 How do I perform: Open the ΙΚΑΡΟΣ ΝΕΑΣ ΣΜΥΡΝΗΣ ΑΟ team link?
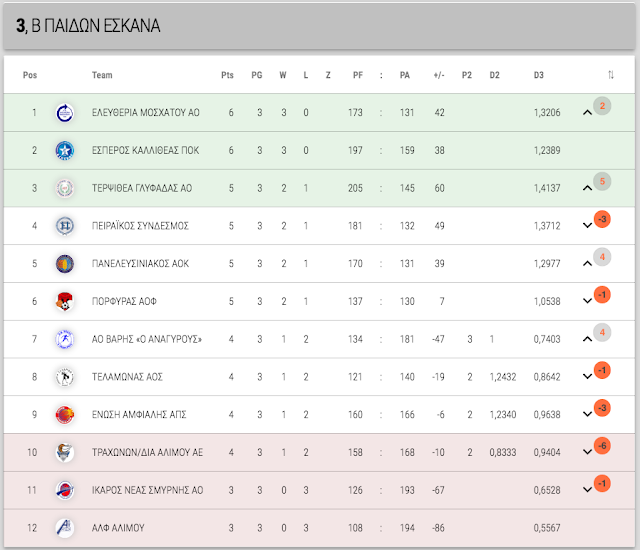(x=147, y=490)
